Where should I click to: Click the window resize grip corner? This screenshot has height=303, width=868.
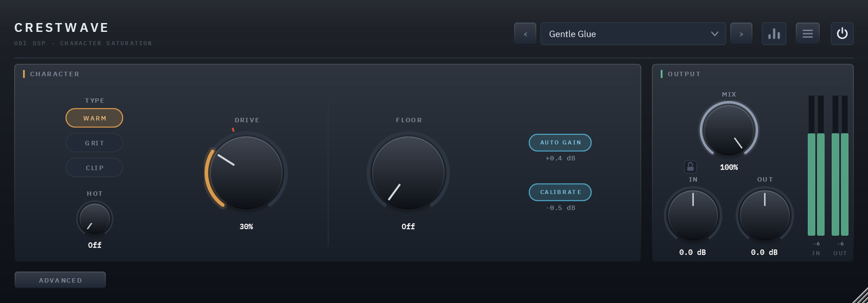[x=860, y=295]
